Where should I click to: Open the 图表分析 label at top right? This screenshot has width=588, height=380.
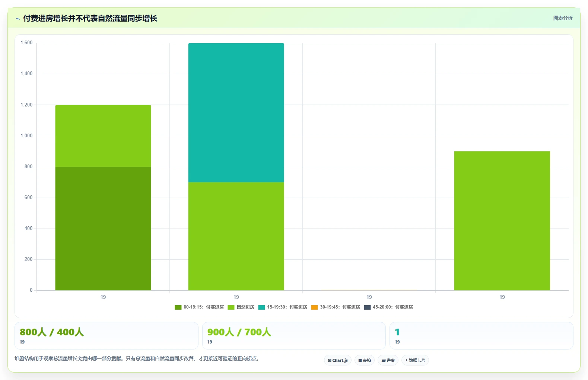(563, 18)
